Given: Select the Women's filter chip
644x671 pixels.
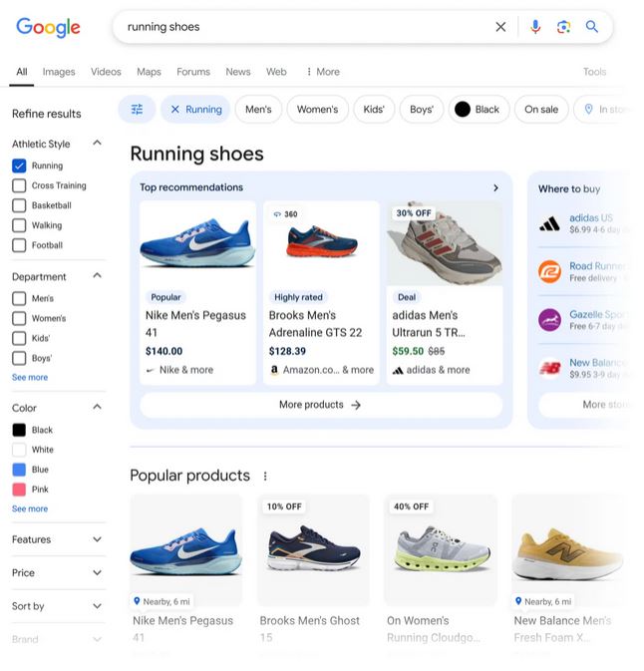Looking at the screenshot, I should (317, 110).
